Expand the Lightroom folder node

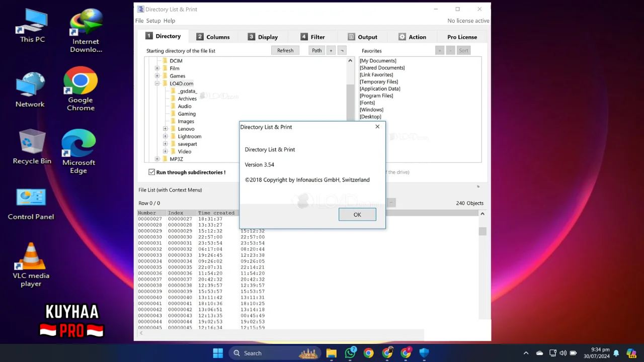click(165, 136)
